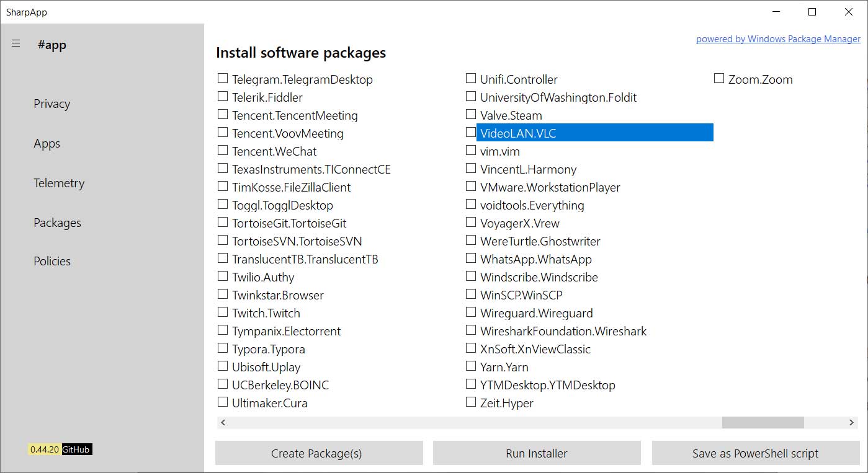Check the WhatsApp.WhatsApp package

coord(471,258)
